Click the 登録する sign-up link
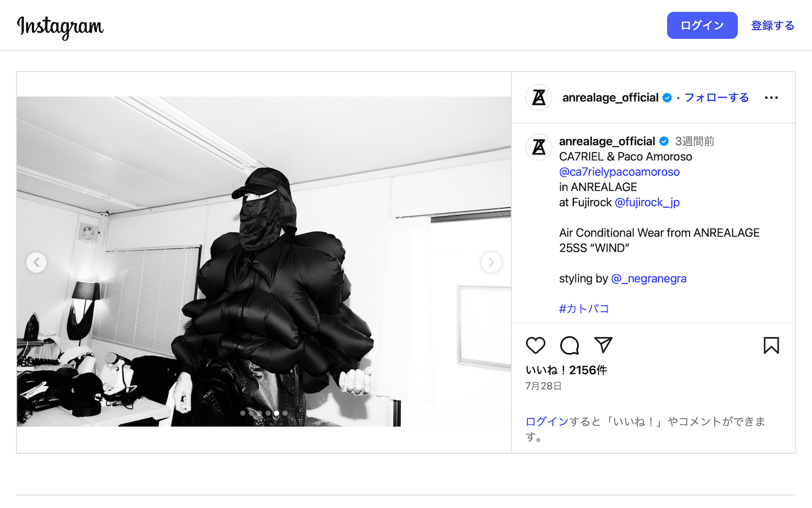This screenshot has width=812, height=508. pos(772,25)
